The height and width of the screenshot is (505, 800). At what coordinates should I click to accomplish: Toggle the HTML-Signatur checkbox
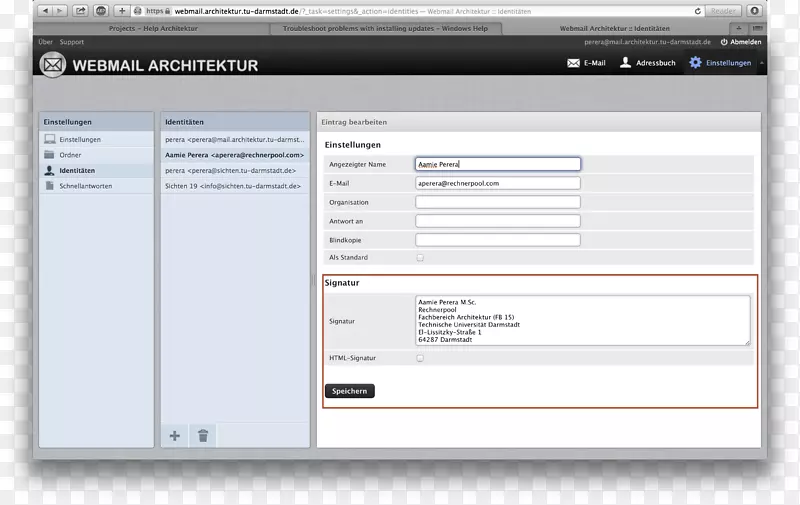[420, 357]
